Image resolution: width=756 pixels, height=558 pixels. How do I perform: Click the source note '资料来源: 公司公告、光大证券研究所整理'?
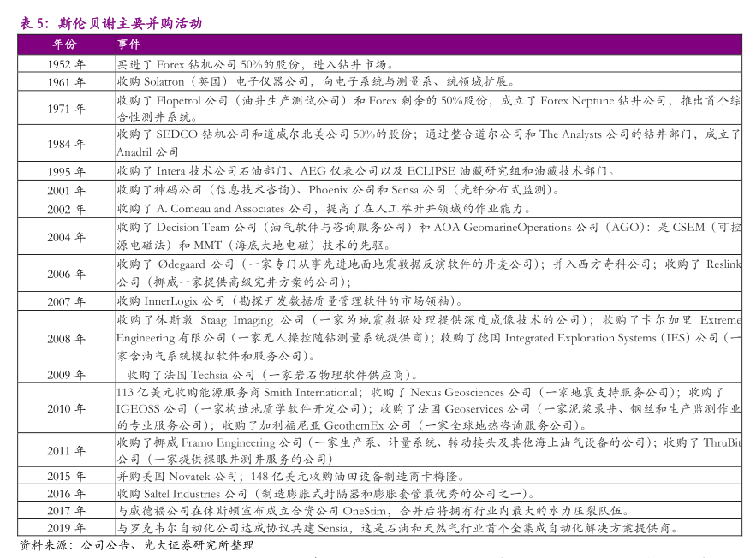pos(136,545)
